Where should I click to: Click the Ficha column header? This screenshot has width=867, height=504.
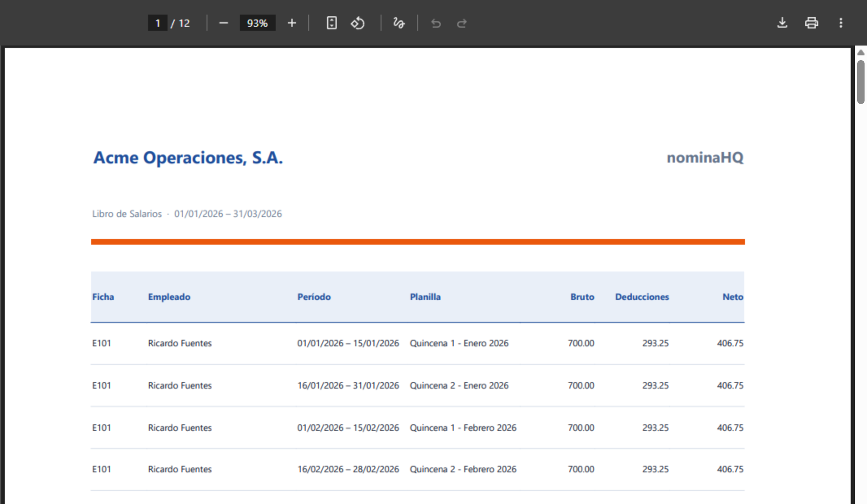coord(103,297)
